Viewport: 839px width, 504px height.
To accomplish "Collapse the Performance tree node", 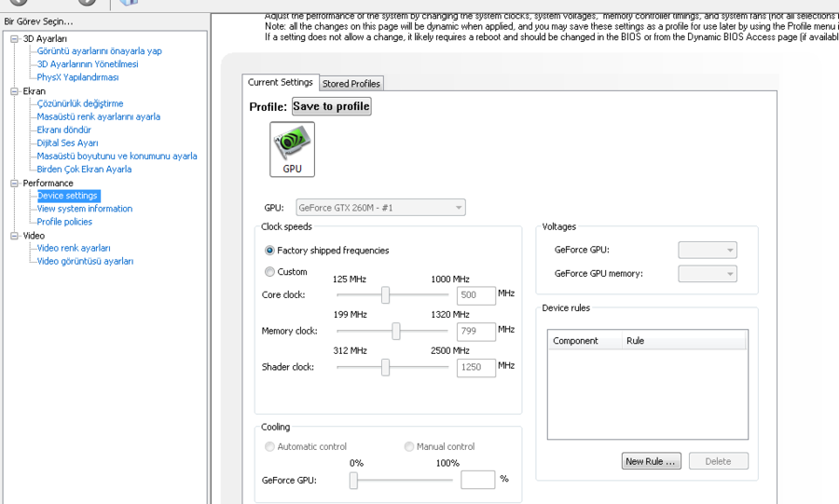I will 14,183.
